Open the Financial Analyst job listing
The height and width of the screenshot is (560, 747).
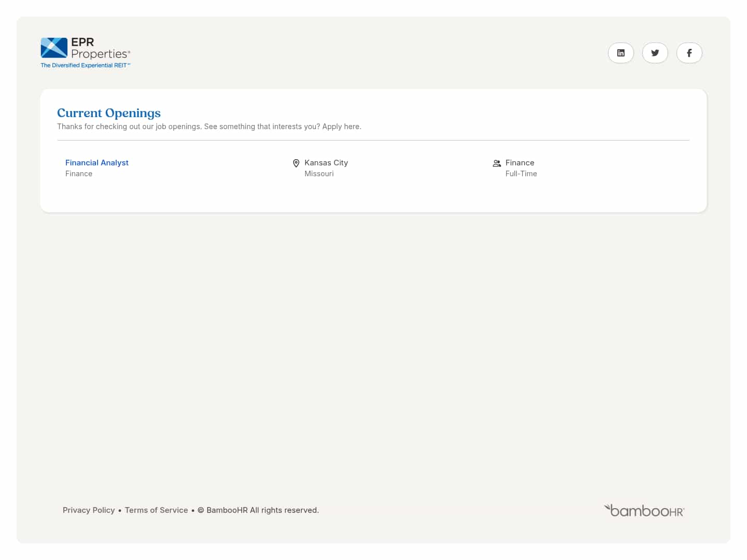pos(97,163)
